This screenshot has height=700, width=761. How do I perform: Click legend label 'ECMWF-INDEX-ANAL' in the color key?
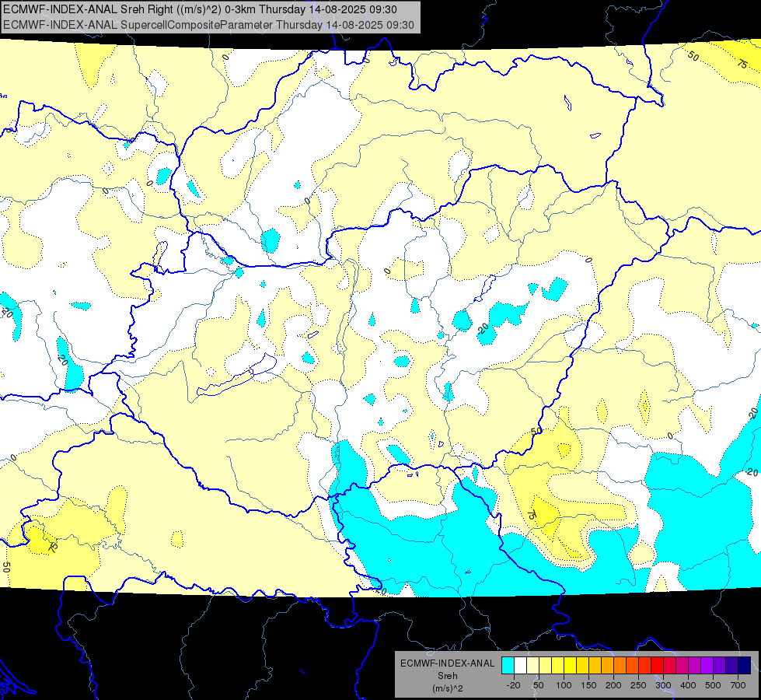447,663
